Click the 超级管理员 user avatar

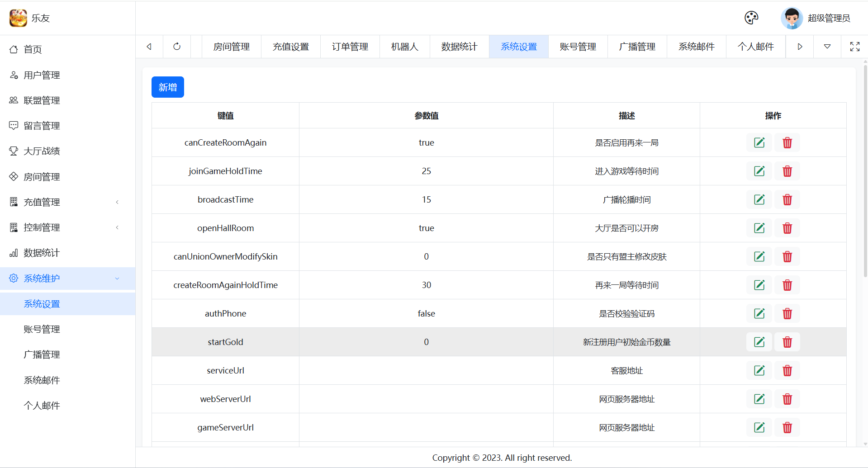coord(792,18)
